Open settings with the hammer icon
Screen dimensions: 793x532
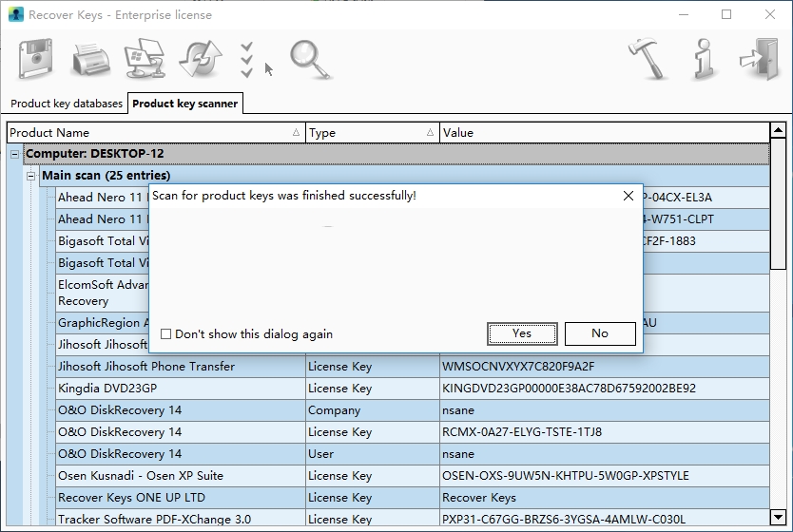(647, 59)
